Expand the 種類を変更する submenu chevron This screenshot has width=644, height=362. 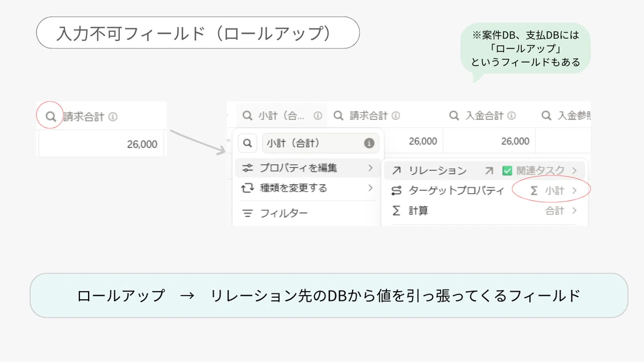[x=370, y=188]
